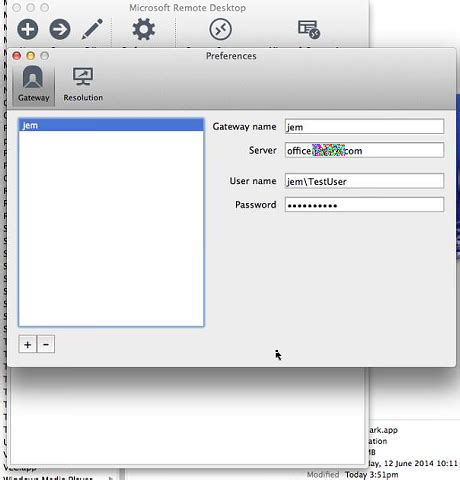The image size is (460, 480).
Task: Switch to the Resolution preferences tab
Action: (x=83, y=84)
